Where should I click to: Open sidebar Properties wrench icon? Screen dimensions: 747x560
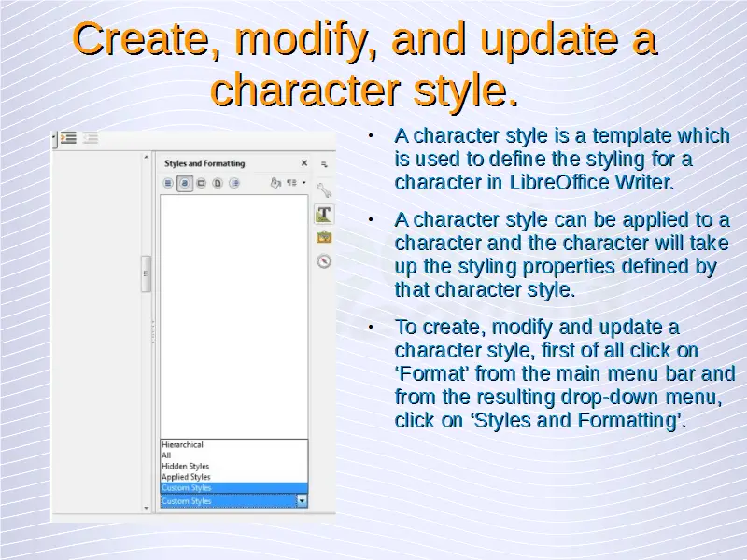[324, 190]
